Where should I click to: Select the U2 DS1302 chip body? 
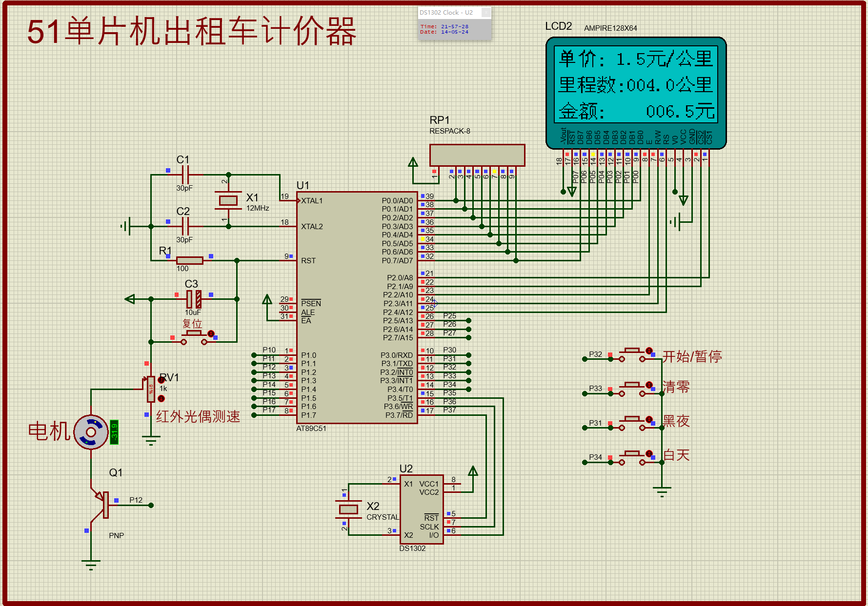(422, 509)
